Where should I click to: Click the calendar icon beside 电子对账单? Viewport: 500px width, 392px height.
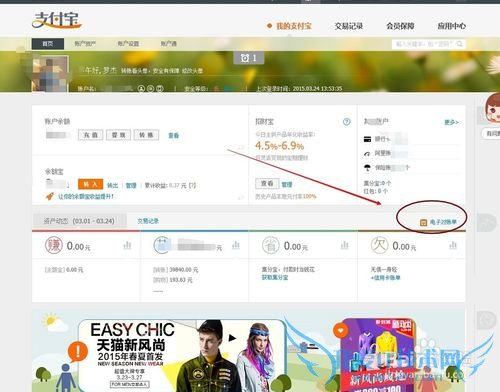point(423,222)
